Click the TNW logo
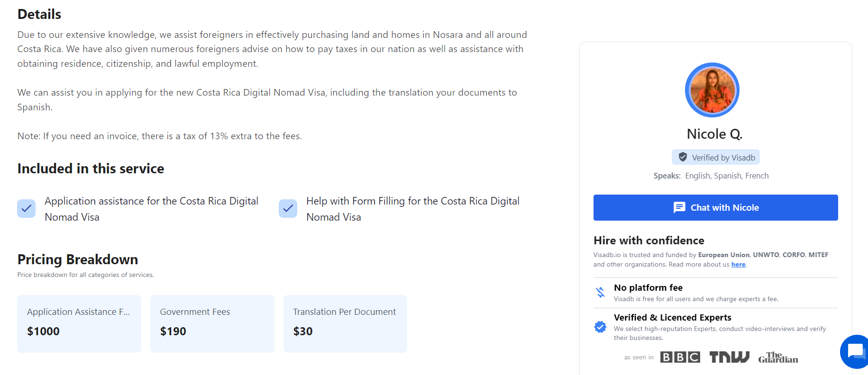This screenshot has width=868, height=375. [x=729, y=357]
